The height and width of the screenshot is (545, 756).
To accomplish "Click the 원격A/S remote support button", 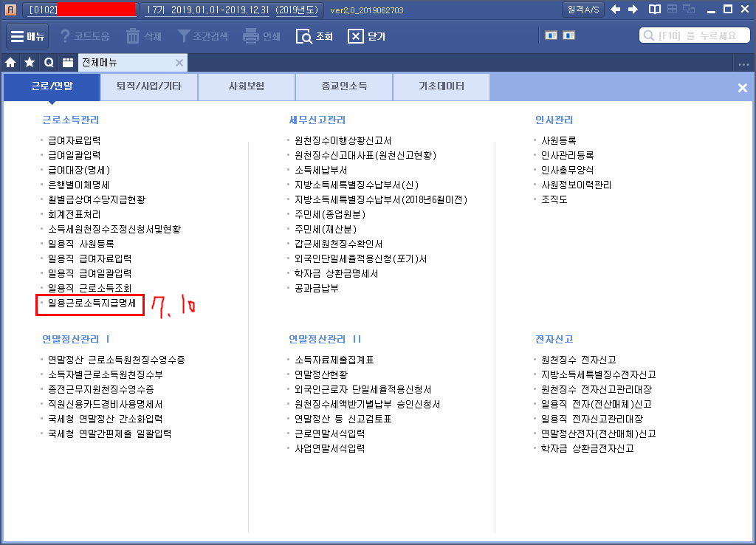I will (583, 9).
